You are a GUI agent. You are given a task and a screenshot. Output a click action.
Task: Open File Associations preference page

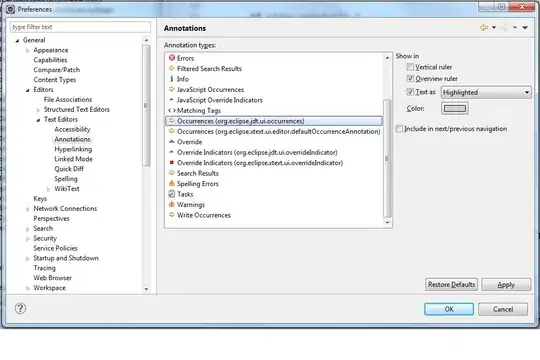[68, 99]
